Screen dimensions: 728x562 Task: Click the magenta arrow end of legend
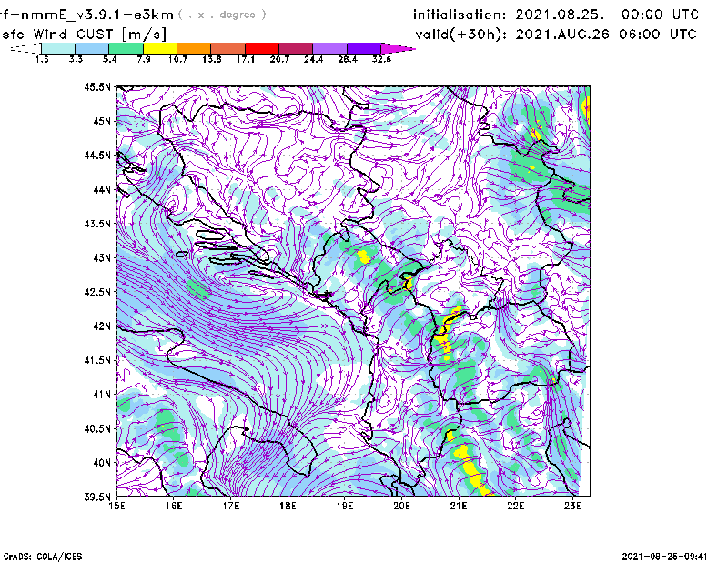point(398,48)
